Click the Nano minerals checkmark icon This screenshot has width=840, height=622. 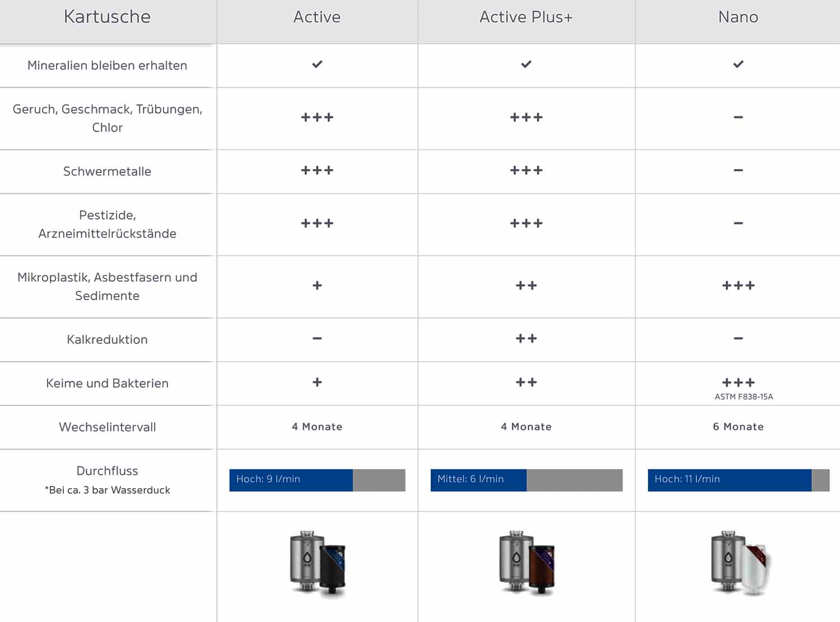pyautogui.click(x=738, y=64)
